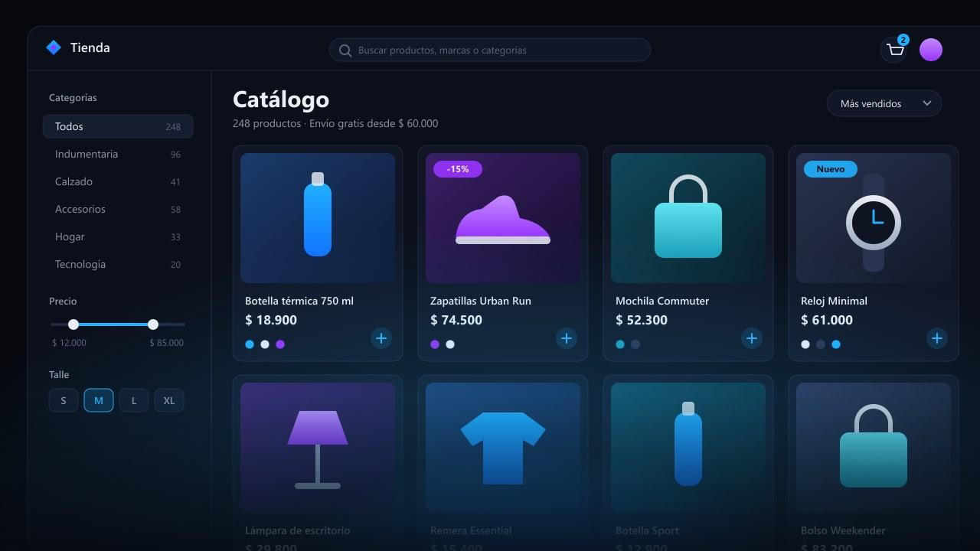Screen dimensions: 980x551
Task: Add Reloj Minimal to cart
Action: 937,338
